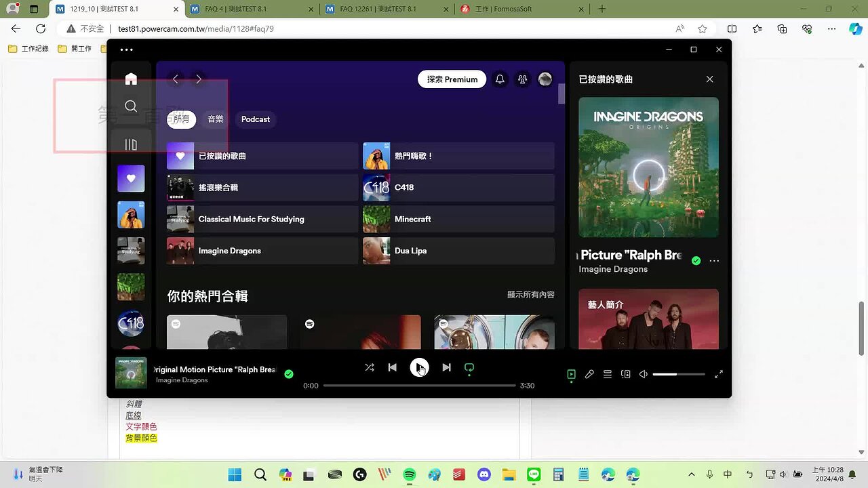Open Classical Music For Studying card
The height and width of the screenshot is (488, 868).
[x=262, y=219]
